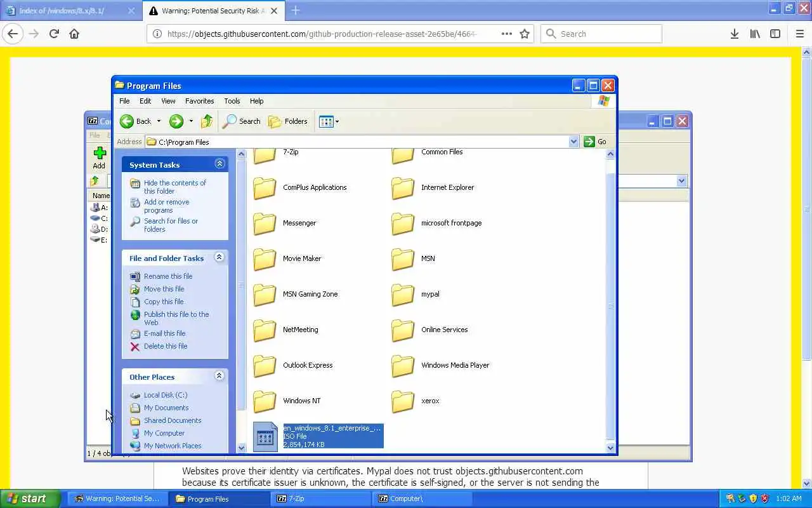Go up one folder level

click(x=207, y=121)
